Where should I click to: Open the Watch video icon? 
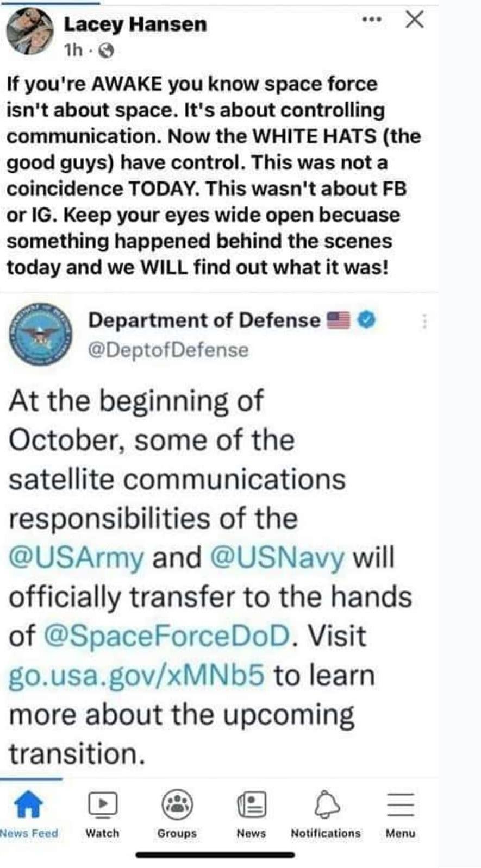pyautogui.click(x=103, y=804)
